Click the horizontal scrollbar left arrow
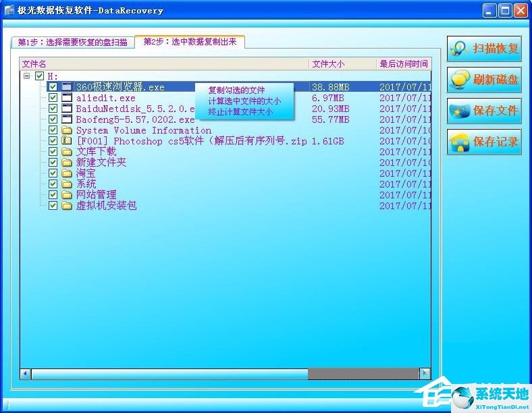The width and height of the screenshot is (532, 413). pos(26,374)
